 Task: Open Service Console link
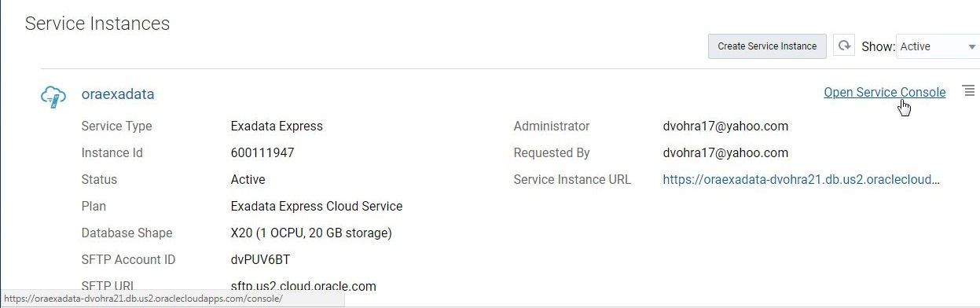coord(884,92)
